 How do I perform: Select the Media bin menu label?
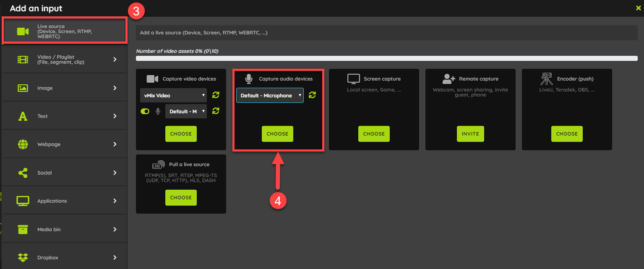49,230
